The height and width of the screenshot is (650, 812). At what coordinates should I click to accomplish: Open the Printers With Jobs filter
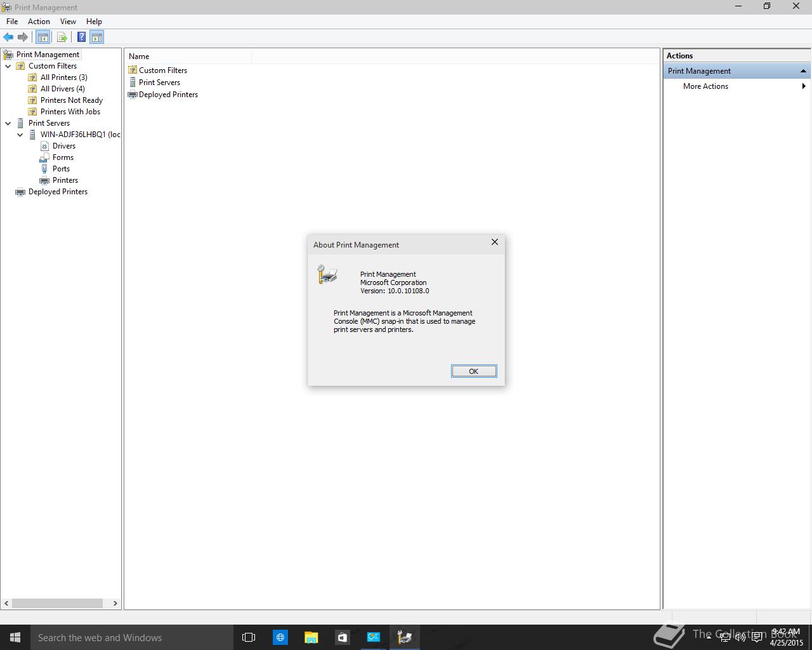coord(70,112)
